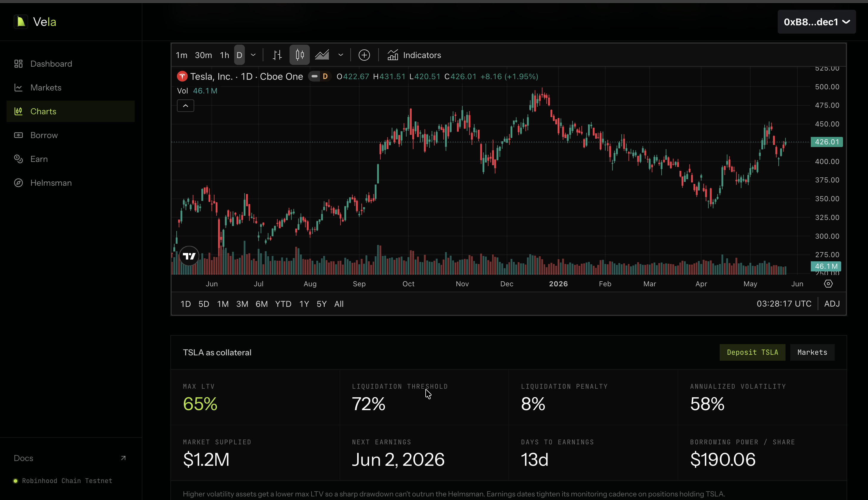Click the 65% Max LTV value
Image resolution: width=868 pixels, height=500 pixels.
click(200, 404)
